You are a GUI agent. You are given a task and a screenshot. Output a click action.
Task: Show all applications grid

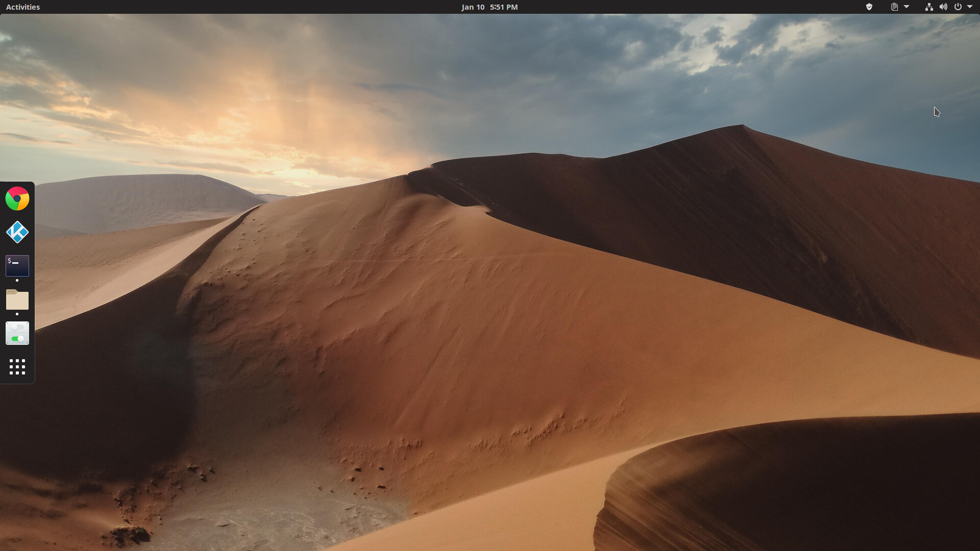[x=17, y=367]
